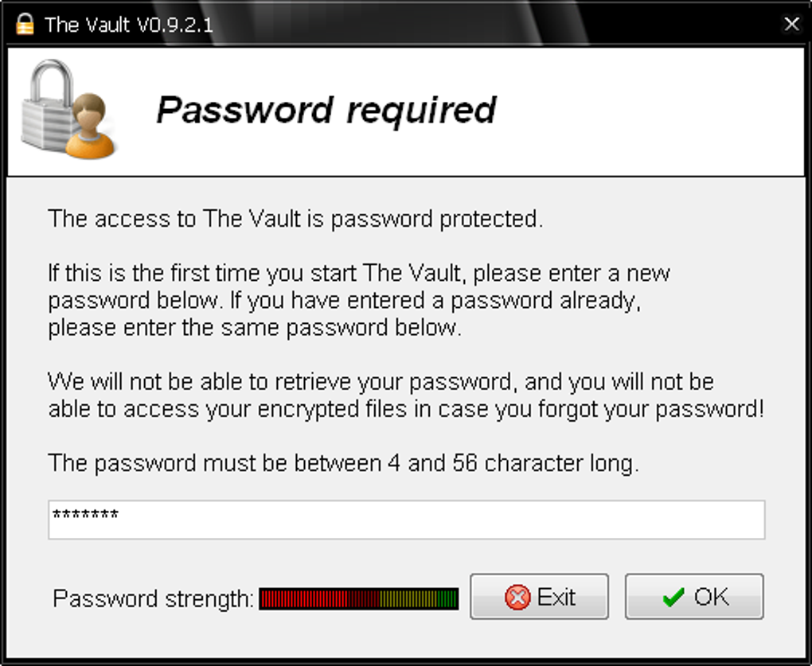Click the yellow section of strength meter
812x666 pixels.
[x=408, y=598]
